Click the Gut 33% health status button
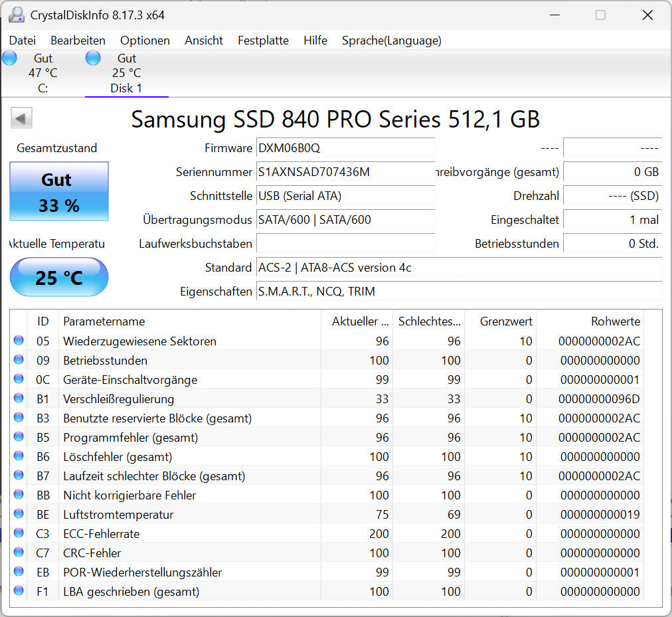The width and height of the screenshot is (672, 617). click(x=58, y=190)
